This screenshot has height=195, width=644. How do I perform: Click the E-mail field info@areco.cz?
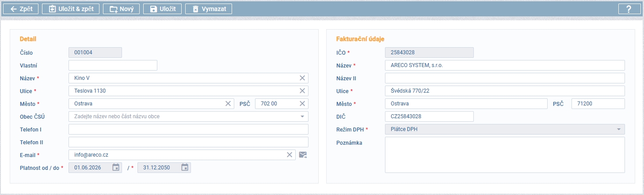click(x=182, y=155)
